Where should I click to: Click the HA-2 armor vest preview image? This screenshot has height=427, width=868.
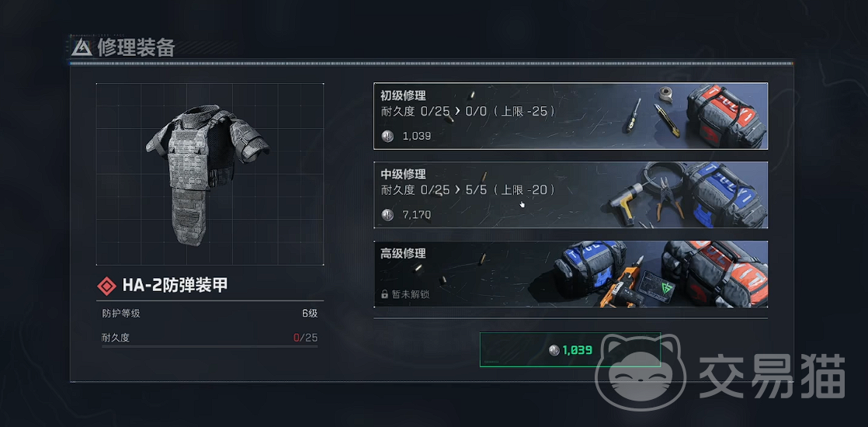click(x=207, y=175)
